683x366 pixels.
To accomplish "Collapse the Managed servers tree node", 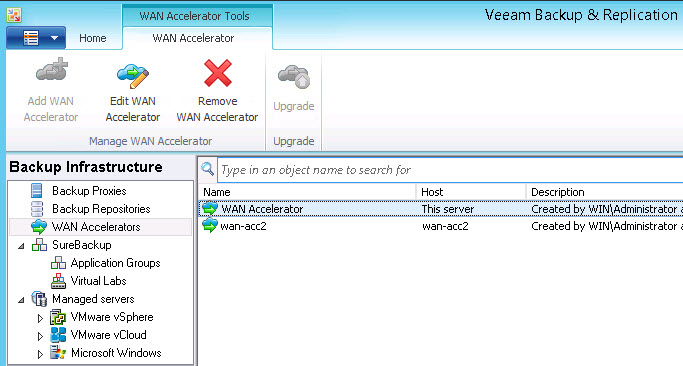I will tap(21, 300).
